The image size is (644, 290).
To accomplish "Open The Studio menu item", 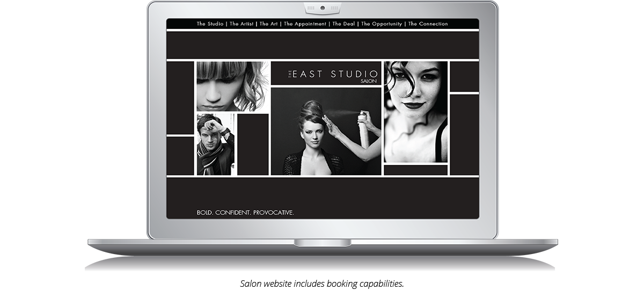I will pyautogui.click(x=210, y=24).
